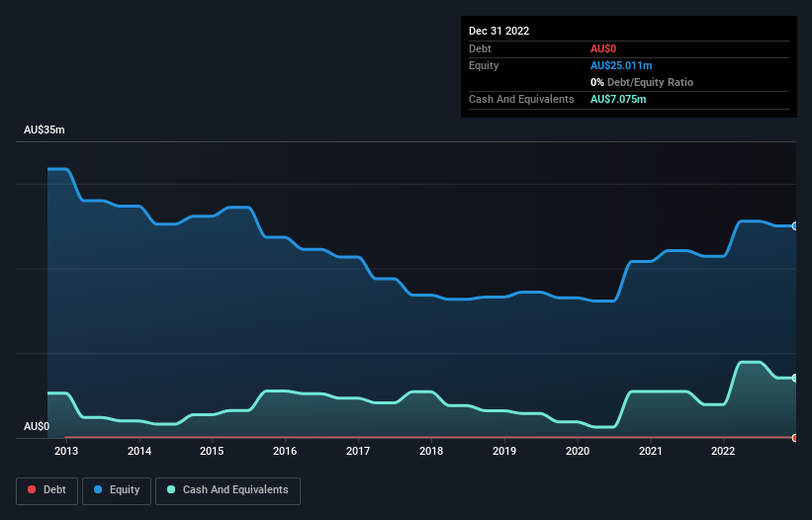Click the Debt row label in tooltip
The height and width of the screenshot is (520, 812).
[480, 48]
